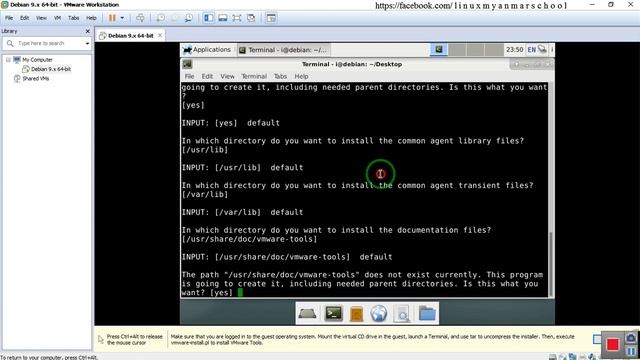
Task: Click the show desktop dock icon
Action: (x=307, y=313)
